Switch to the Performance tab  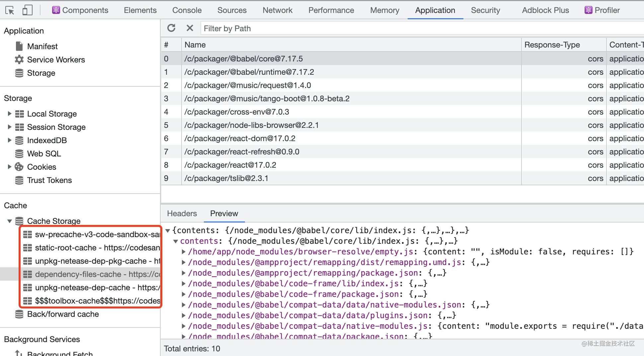click(x=331, y=10)
